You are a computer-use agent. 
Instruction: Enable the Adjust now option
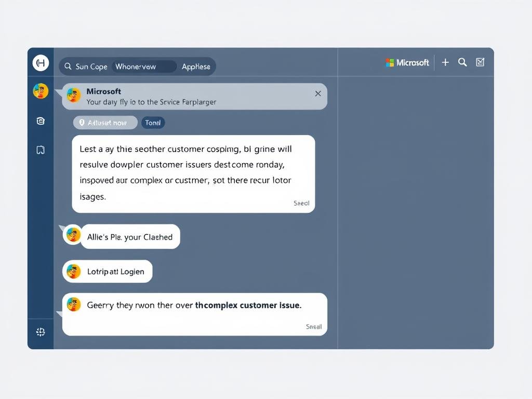(105, 123)
